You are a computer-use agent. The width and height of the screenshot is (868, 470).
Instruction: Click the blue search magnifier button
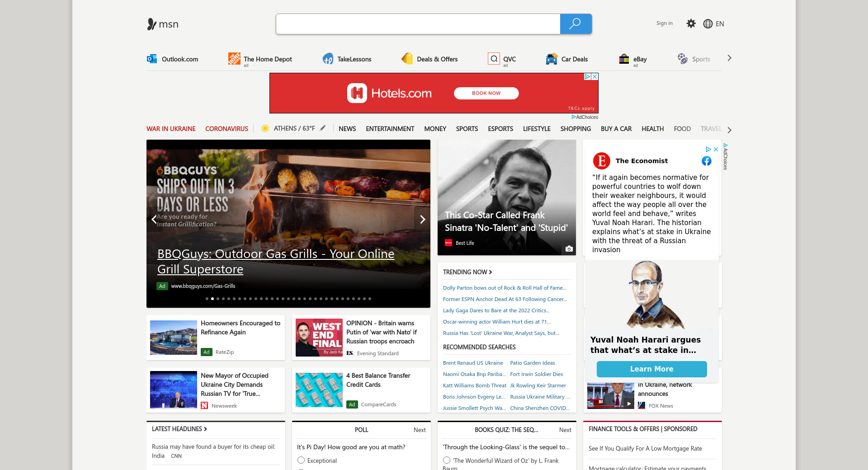pyautogui.click(x=576, y=24)
